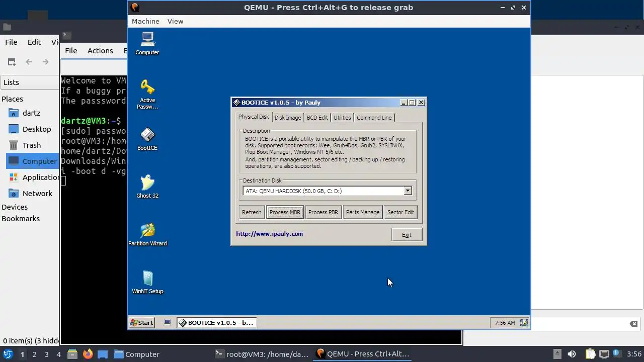The height and width of the screenshot is (362, 644).
Task: Click the back arrow in file manager
Action: [29, 62]
